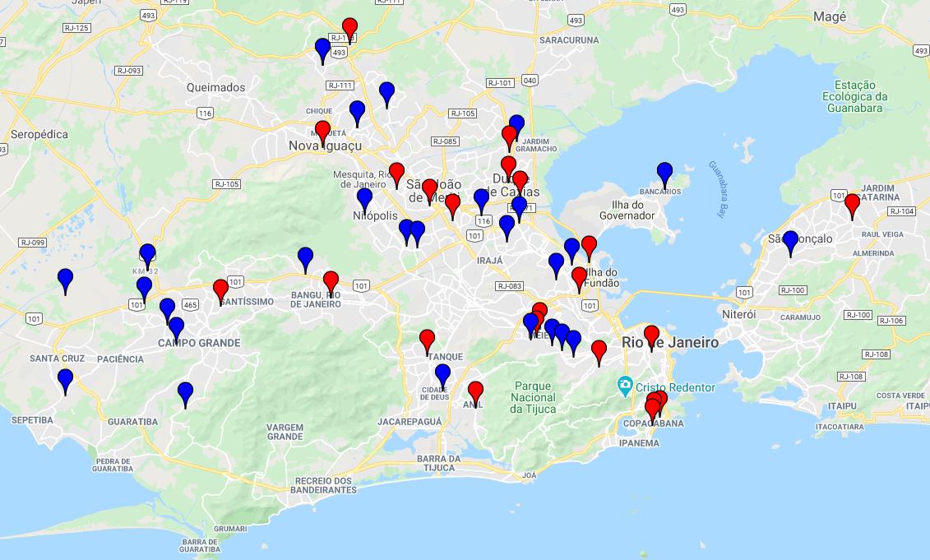Click the blue marker at Nilópolis

pyautogui.click(x=365, y=199)
